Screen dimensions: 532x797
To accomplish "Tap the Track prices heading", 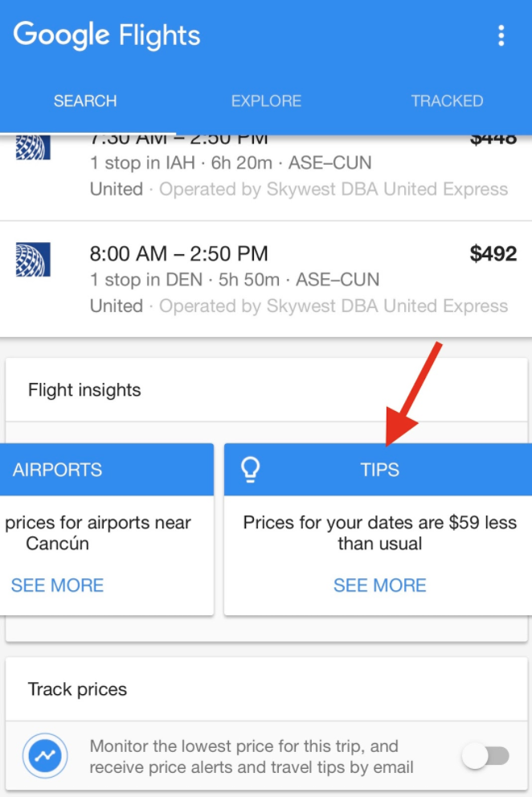I will point(77,689).
